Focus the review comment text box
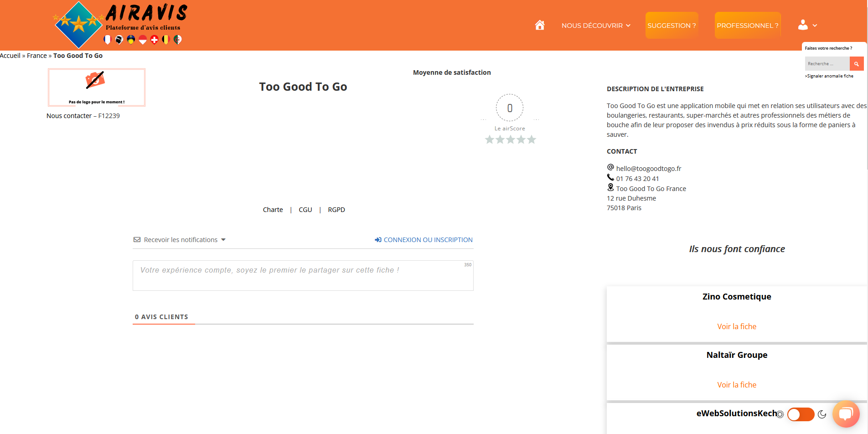 click(303, 275)
